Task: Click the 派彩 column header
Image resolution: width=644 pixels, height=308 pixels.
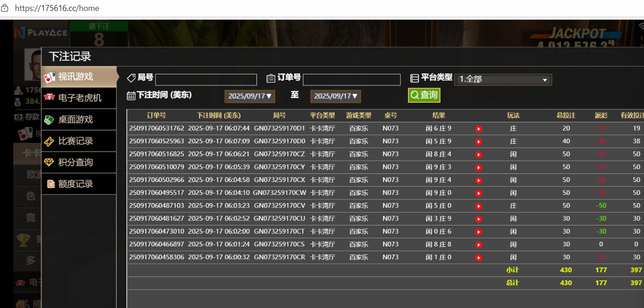Action: point(601,115)
